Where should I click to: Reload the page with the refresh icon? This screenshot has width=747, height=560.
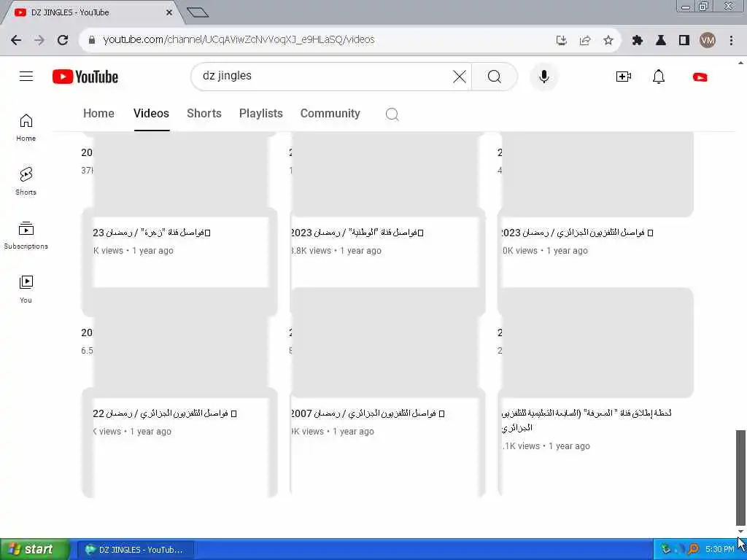[63, 40]
